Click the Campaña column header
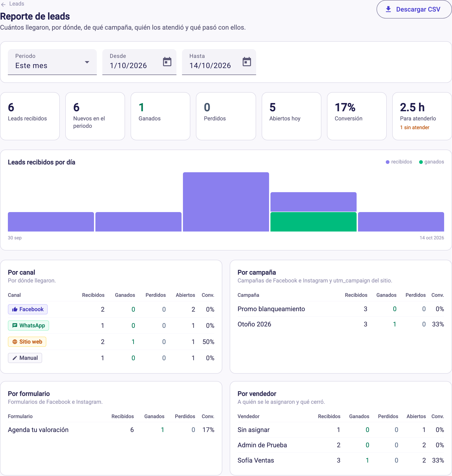Screen dimensions: 452x476 click(x=248, y=295)
